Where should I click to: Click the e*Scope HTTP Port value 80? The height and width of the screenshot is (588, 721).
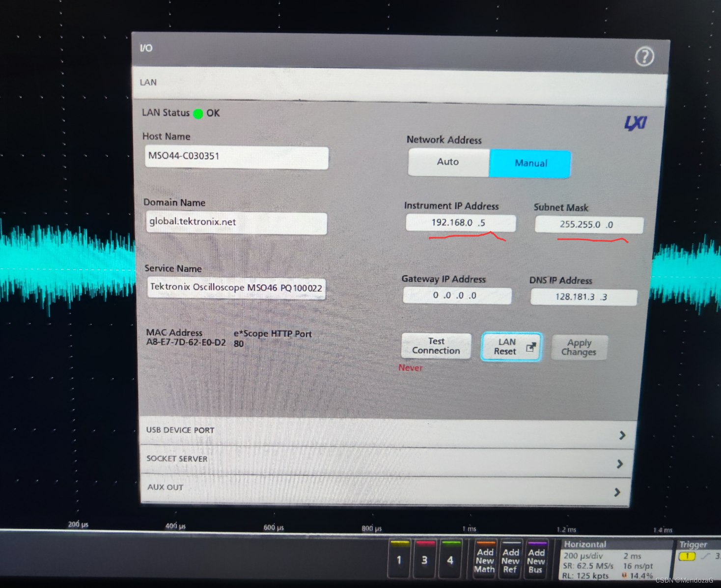click(239, 344)
